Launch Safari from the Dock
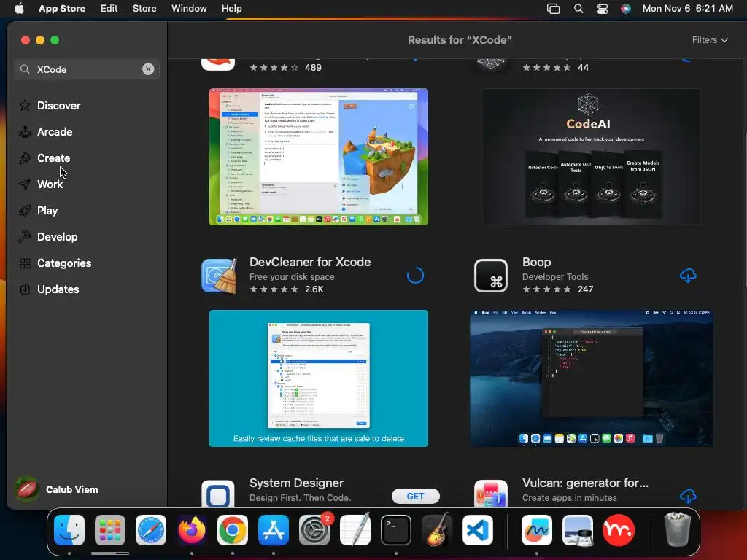Image resolution: width=747 pixels, height=560 pixels. [x=151, y=530]
